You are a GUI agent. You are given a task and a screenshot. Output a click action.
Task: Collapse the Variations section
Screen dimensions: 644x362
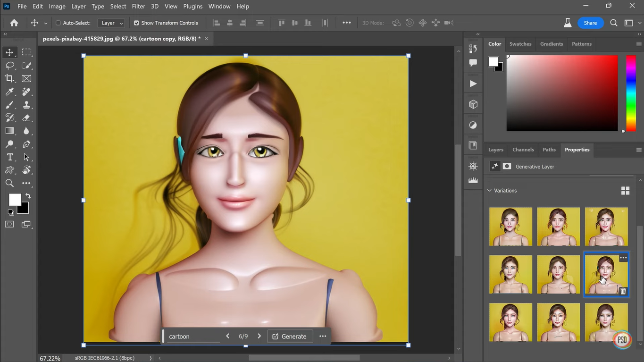coord(489,190)
